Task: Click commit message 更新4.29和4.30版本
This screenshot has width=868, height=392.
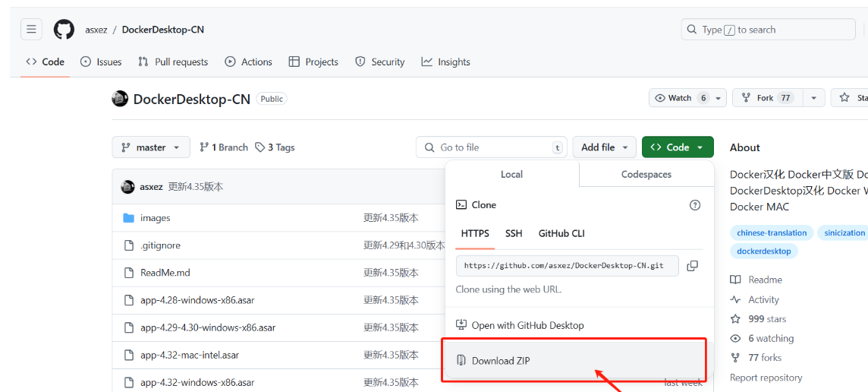Action: pyautogui.click(x=404, y=245)
